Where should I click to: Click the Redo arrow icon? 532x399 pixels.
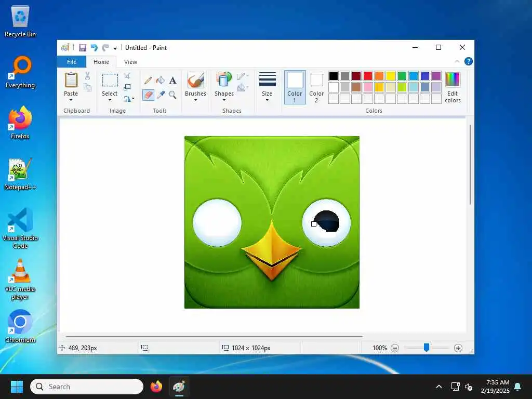[x=105, y=48]
